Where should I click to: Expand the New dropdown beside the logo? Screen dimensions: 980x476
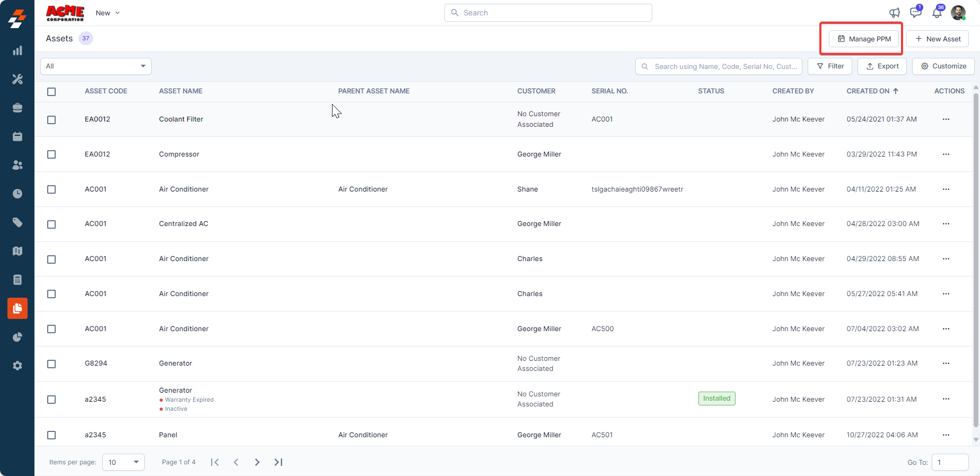tap(108, 13)
